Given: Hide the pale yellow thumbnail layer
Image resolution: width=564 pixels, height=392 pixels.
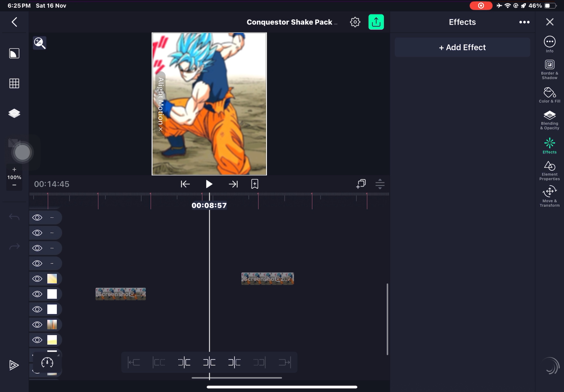Looking at the screenshot, I should (37, 340).
